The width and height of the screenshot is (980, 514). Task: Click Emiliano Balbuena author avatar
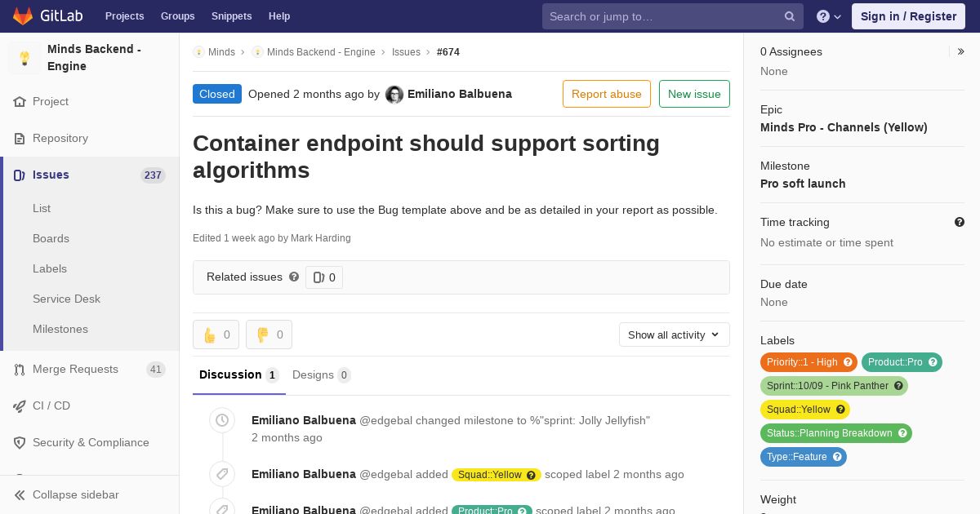coord(394,95)
